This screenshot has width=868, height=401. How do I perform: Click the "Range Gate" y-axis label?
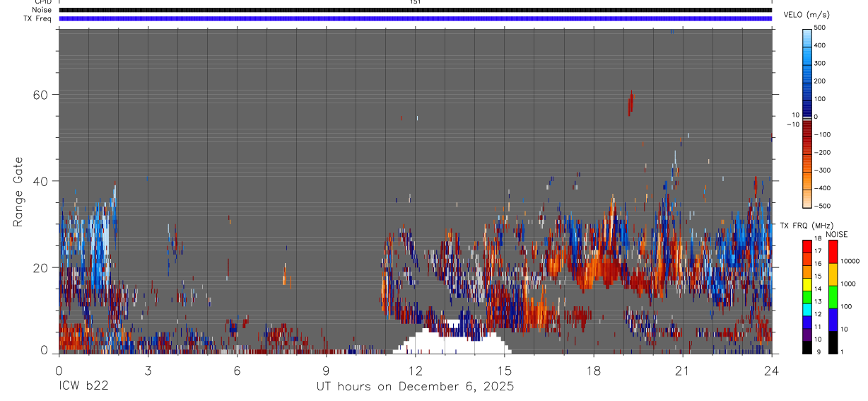click(x=18, y=192)
